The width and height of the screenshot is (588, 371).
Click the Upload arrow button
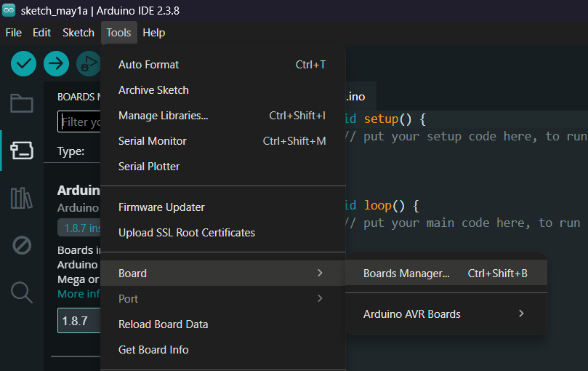[x=56, y=63]
